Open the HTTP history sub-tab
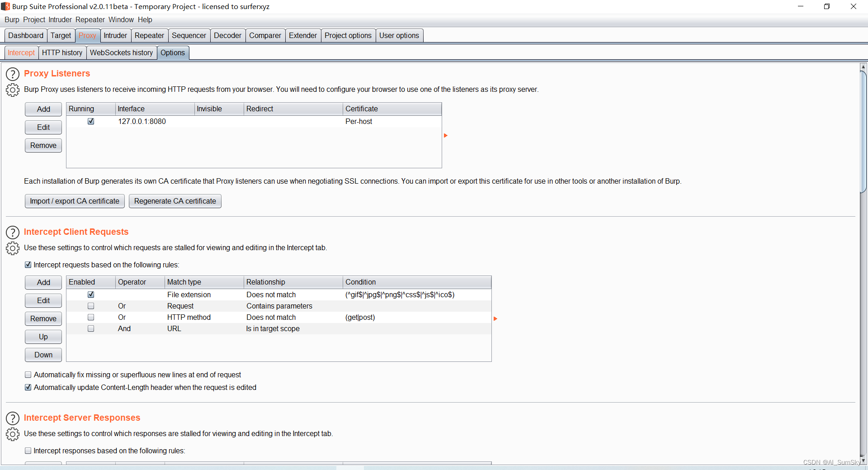This screenshot has width=868, height=470. [x=62, y=52]
